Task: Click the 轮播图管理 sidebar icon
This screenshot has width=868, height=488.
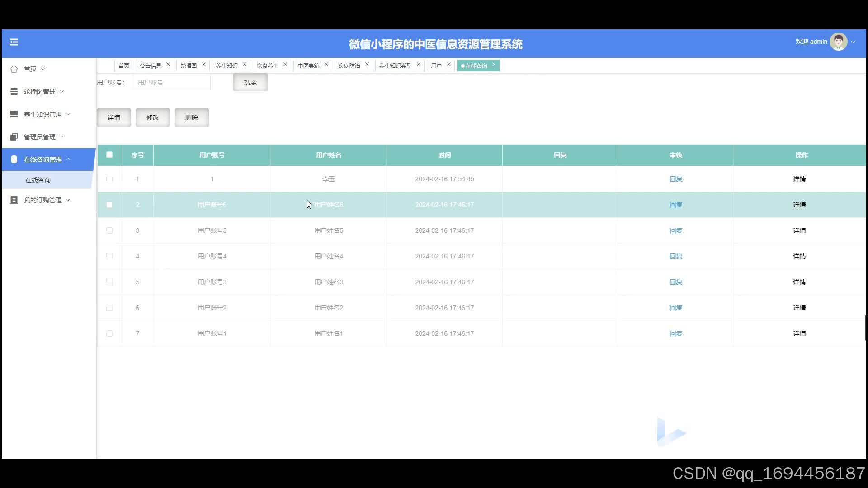Action: [14, 92]
